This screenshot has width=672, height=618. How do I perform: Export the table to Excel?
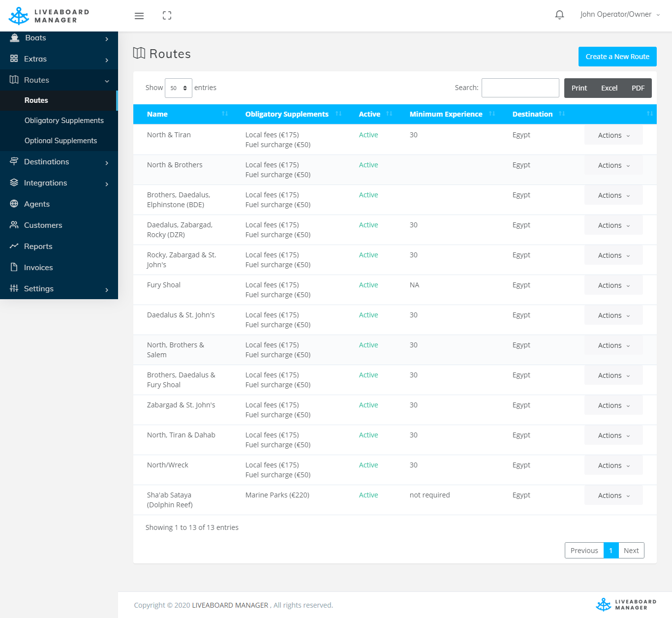tap(609, 88)
